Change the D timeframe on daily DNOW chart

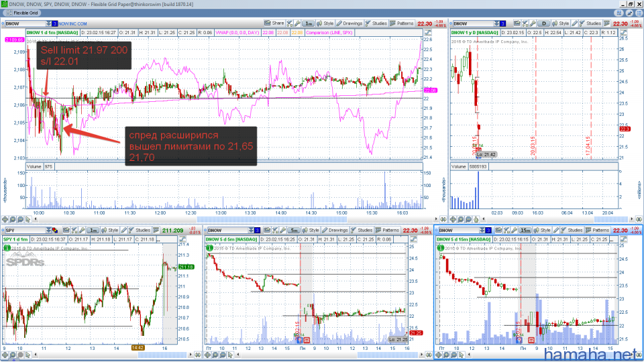(x=544, y=23)
